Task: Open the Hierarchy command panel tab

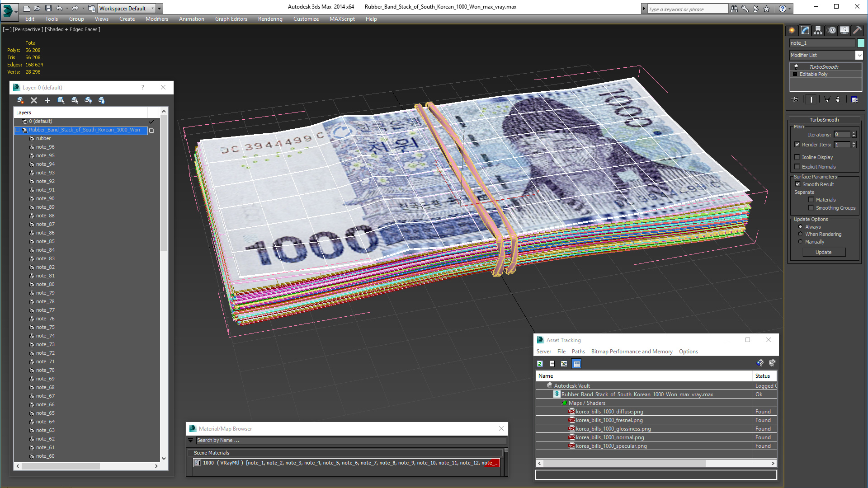Action: [x=818, y=30]
